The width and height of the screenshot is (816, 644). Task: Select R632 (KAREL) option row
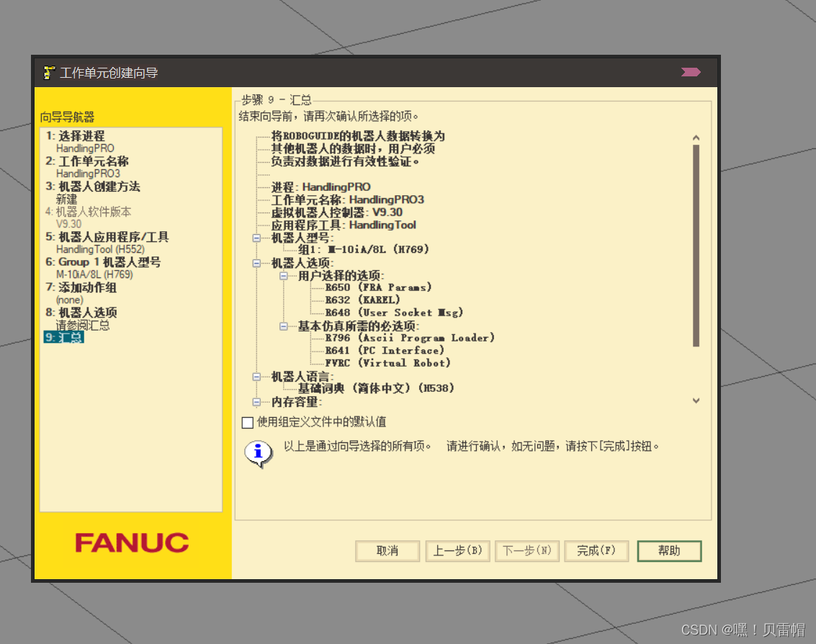pyautogui.click(x=363, y=300)
